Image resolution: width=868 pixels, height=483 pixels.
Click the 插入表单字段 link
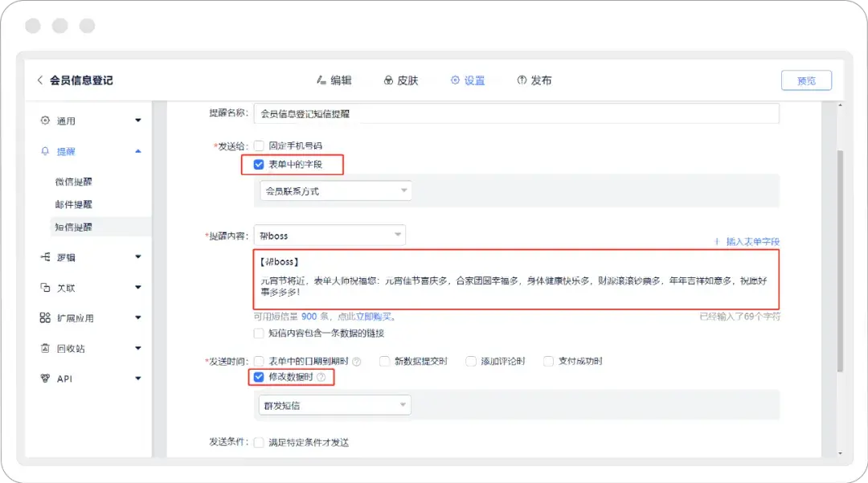(752, 241)
